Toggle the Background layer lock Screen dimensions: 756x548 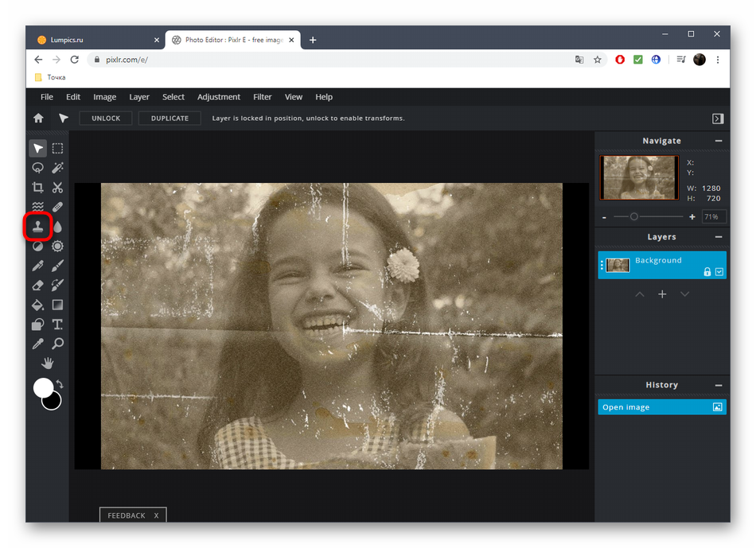pos(707,272)
